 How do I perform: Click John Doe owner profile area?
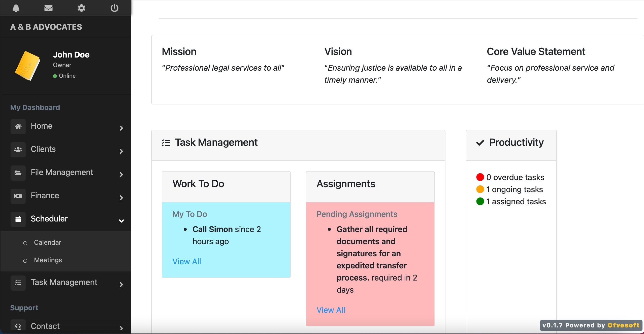66,65
